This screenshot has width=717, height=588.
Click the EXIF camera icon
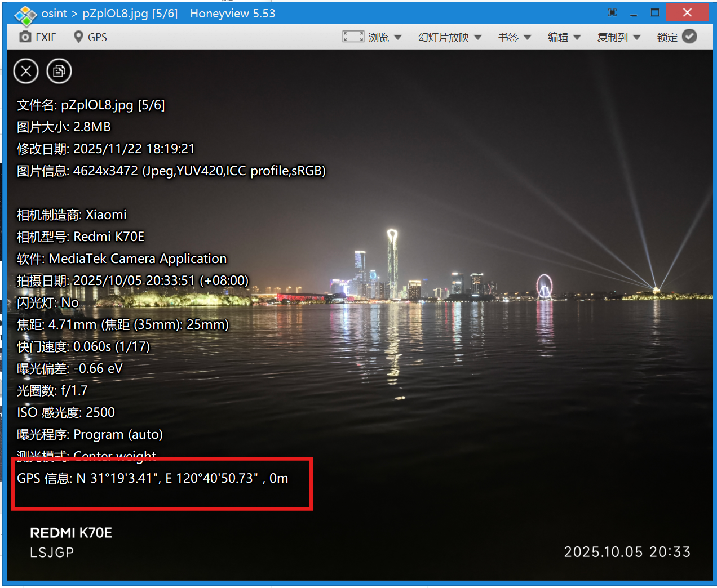click(25, 37)
